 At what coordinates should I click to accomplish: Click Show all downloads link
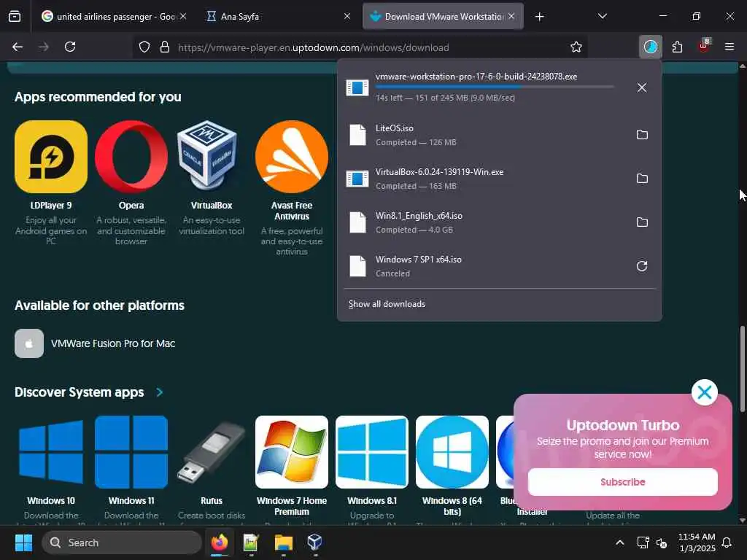[387, 304]
